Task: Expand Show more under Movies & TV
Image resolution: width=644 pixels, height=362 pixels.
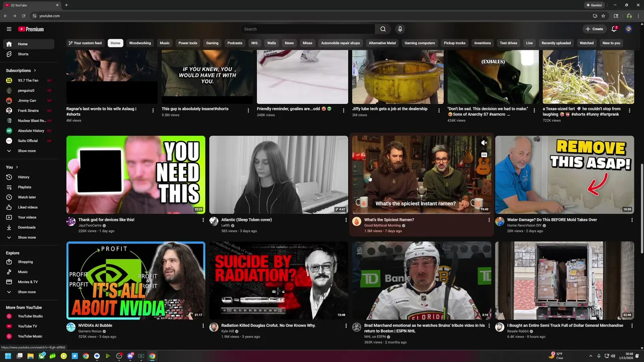Action: (x=29, y=292)
